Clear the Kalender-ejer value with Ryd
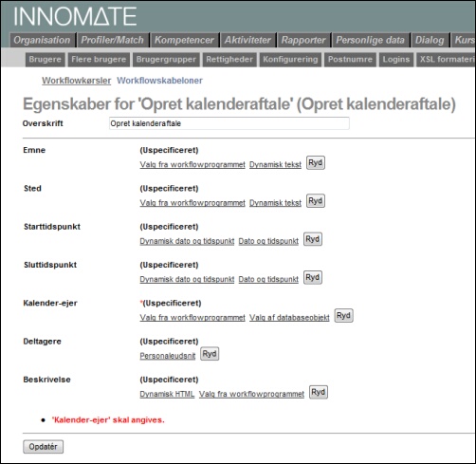The width and height of the screenshot is (476, 464). pyautogui.click(x=343, y=316)
